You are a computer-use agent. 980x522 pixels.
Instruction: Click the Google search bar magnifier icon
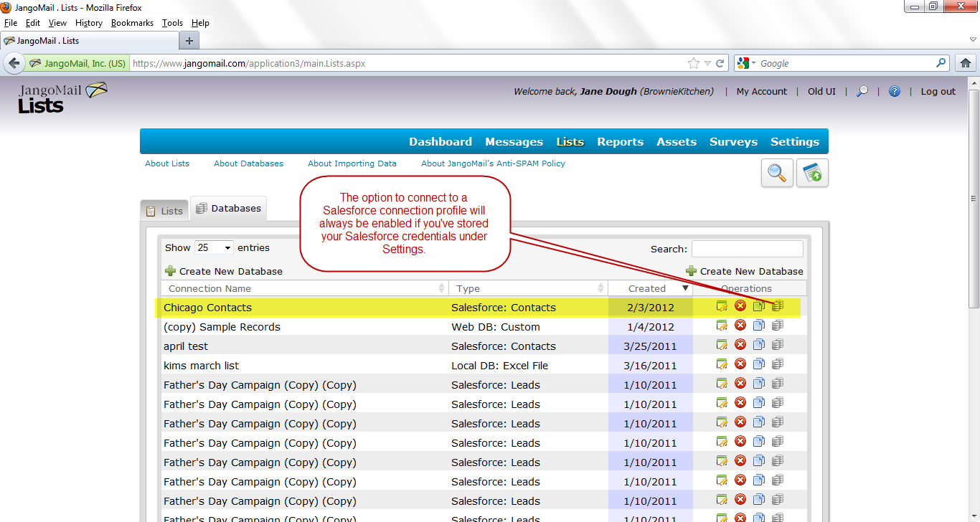[941, 63]
